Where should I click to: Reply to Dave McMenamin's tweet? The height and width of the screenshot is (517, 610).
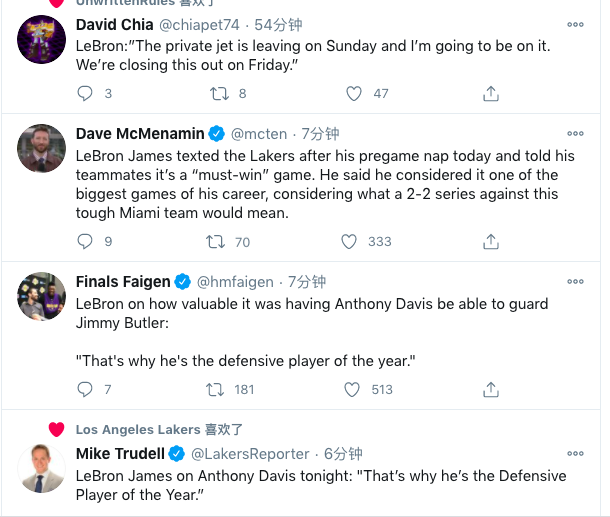85,241
